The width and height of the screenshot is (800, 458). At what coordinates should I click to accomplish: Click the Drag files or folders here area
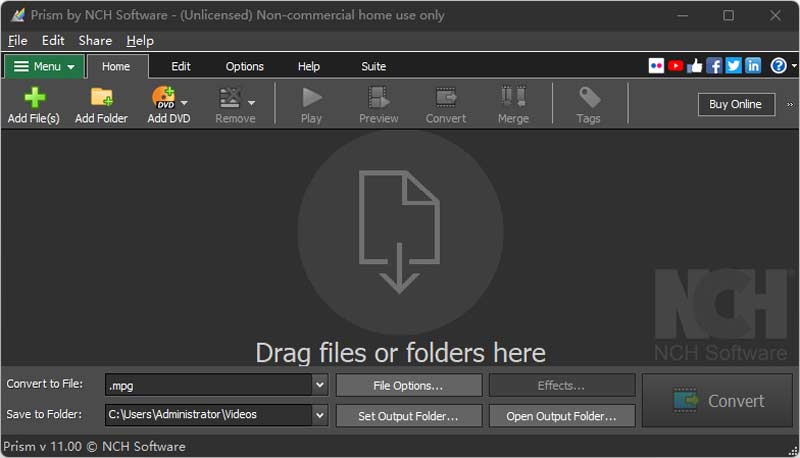click(401, 247)
